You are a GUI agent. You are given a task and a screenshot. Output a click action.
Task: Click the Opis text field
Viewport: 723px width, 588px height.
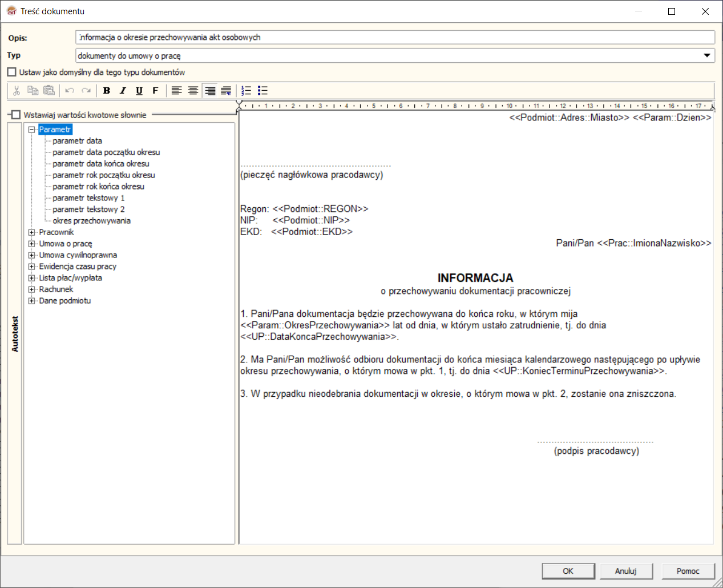(x=395, y=37)
